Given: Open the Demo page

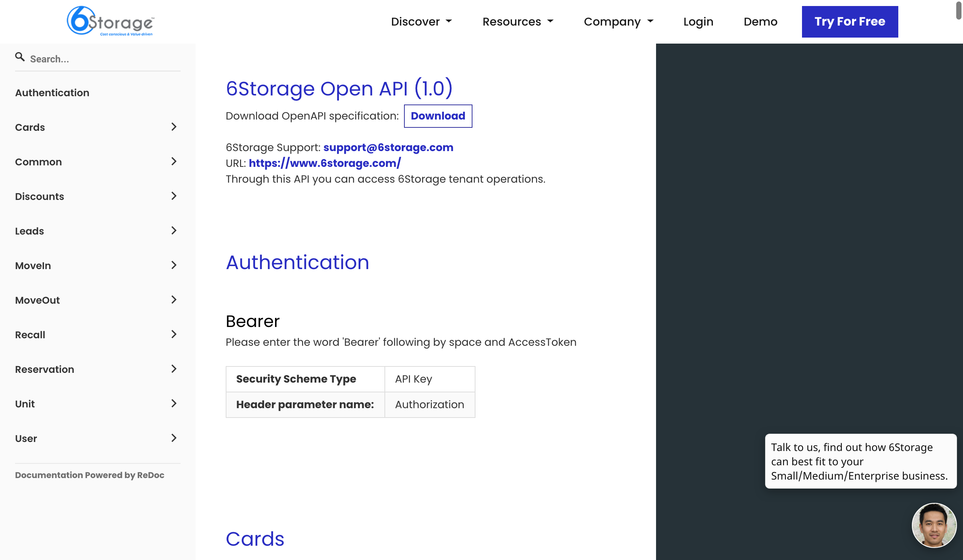Looking at the screenshot, I should tap(761, 22).
